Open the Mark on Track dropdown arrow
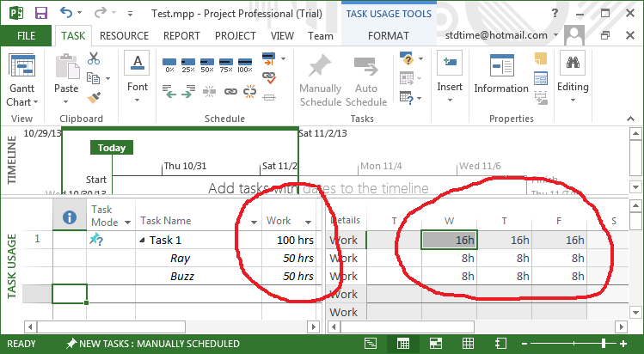This screenshot has height=354, width=644. 284,59
